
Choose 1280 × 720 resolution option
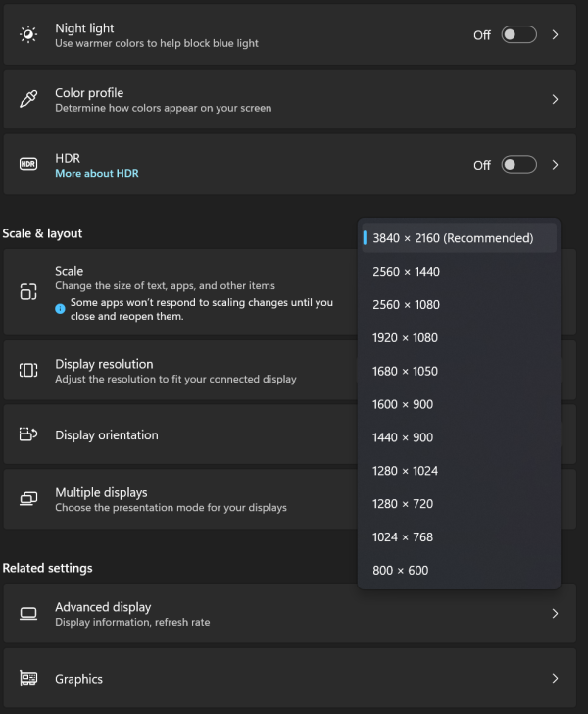[459, 504]
